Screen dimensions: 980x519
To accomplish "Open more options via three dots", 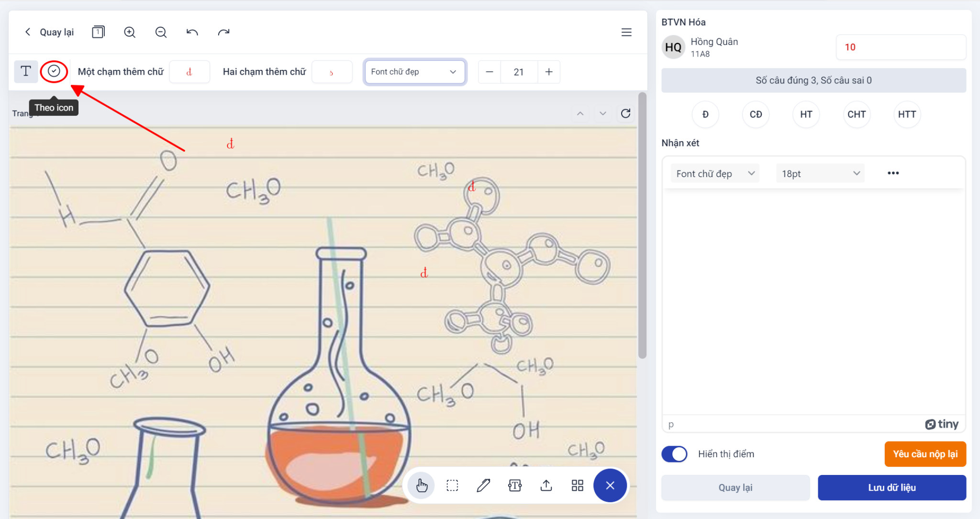I will point(893,173).
